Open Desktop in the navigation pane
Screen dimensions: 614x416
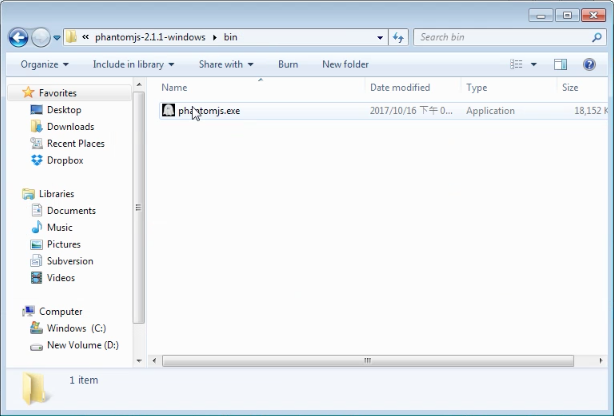[64, 110]
